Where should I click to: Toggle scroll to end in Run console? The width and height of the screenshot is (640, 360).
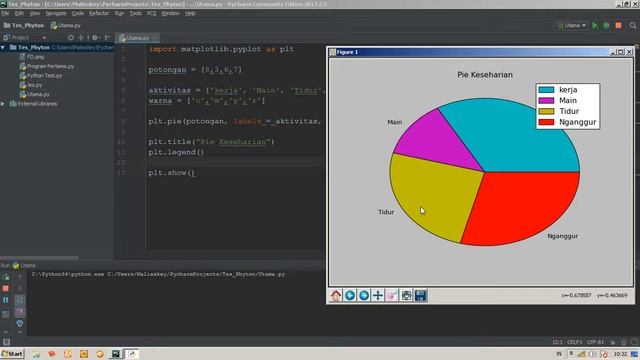(x=20, y=312)
